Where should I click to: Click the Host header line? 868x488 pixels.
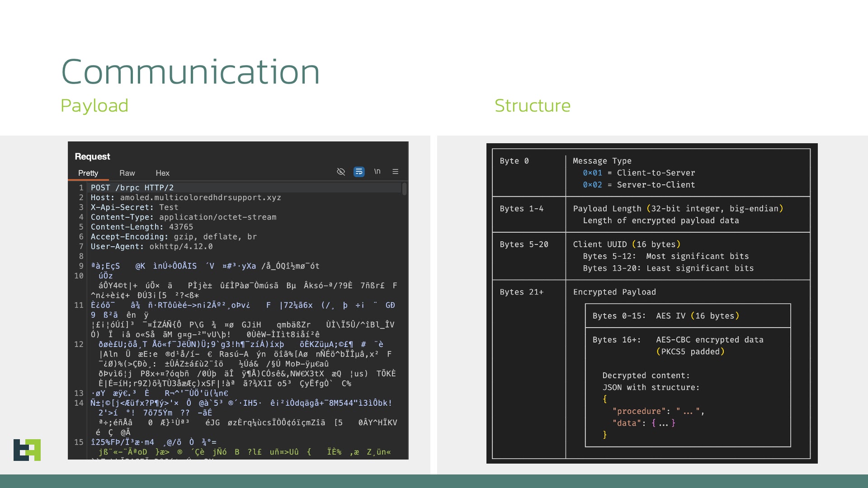185,197
